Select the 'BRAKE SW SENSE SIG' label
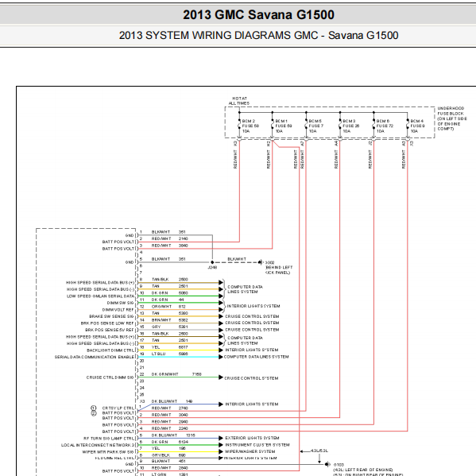Screen dimensions: 476x476 coord(111,316)
